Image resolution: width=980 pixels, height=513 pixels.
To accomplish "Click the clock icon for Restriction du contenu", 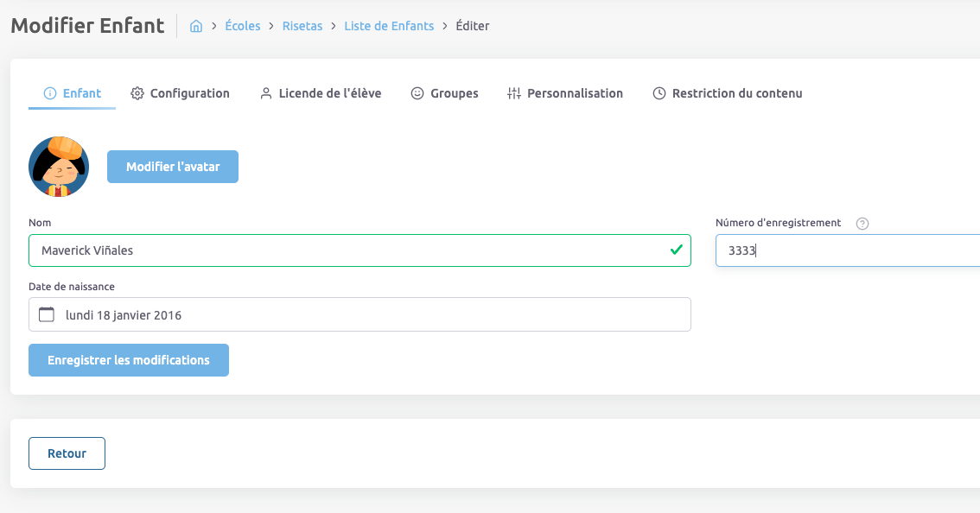I will 659,93.
